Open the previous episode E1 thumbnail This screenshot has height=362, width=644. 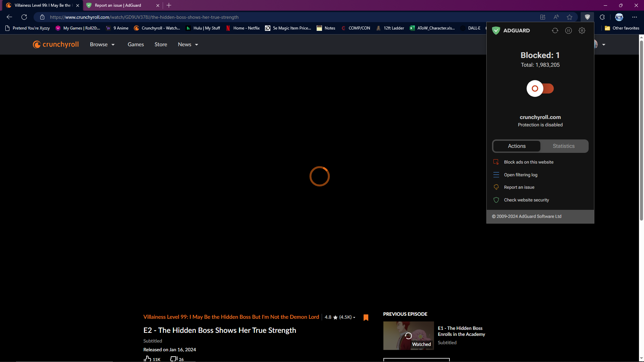pos(409,336)
